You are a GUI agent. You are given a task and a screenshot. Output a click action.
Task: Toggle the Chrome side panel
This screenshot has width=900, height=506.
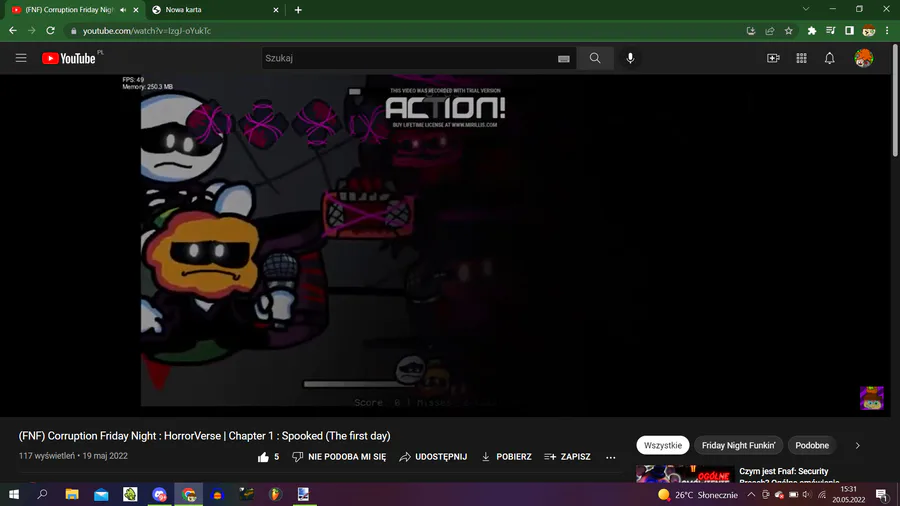(x=849, y=31)
